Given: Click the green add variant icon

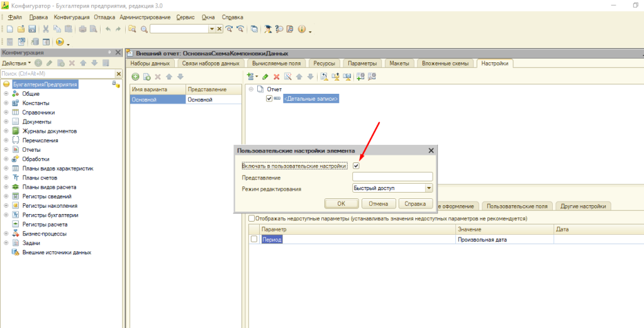Looking at the screenshot, I should point(135,77).
